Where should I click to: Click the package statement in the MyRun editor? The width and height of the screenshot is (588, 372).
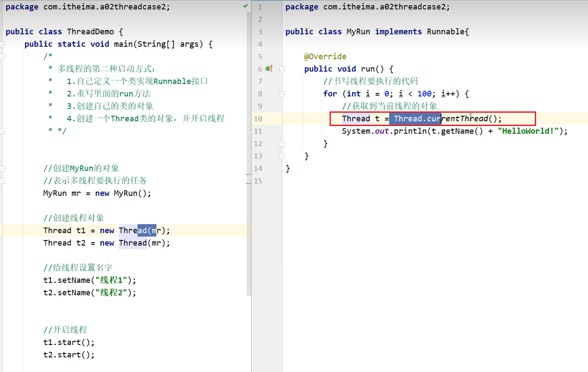[368, 7]
